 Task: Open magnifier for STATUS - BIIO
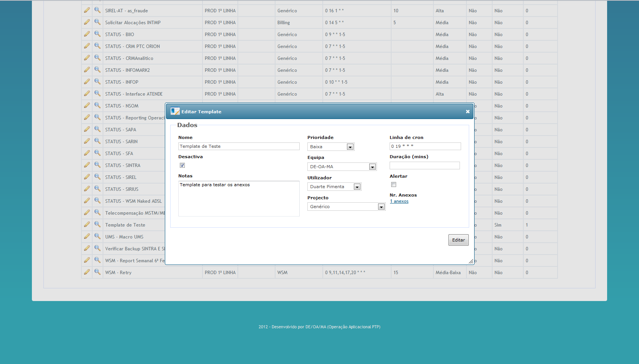[98, 34]
